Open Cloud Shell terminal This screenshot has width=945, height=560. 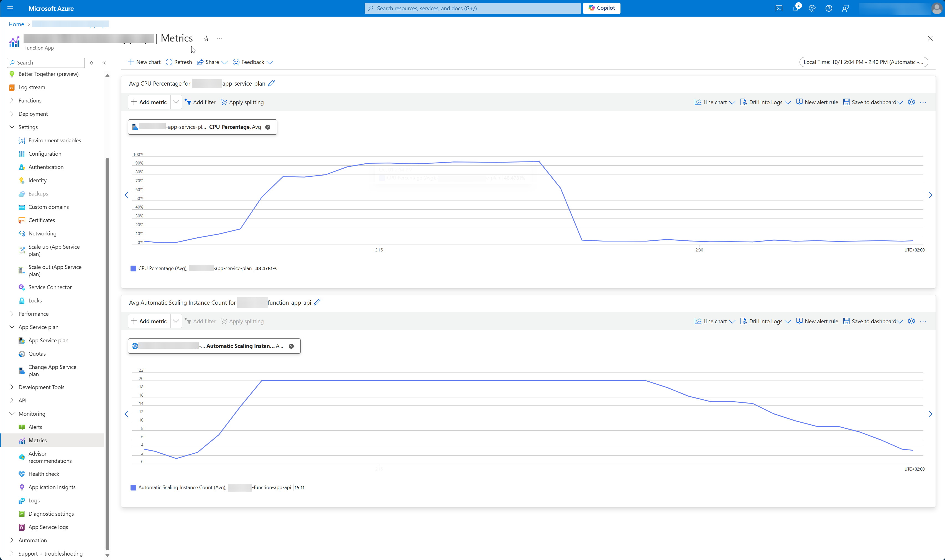tap(779, 8)
